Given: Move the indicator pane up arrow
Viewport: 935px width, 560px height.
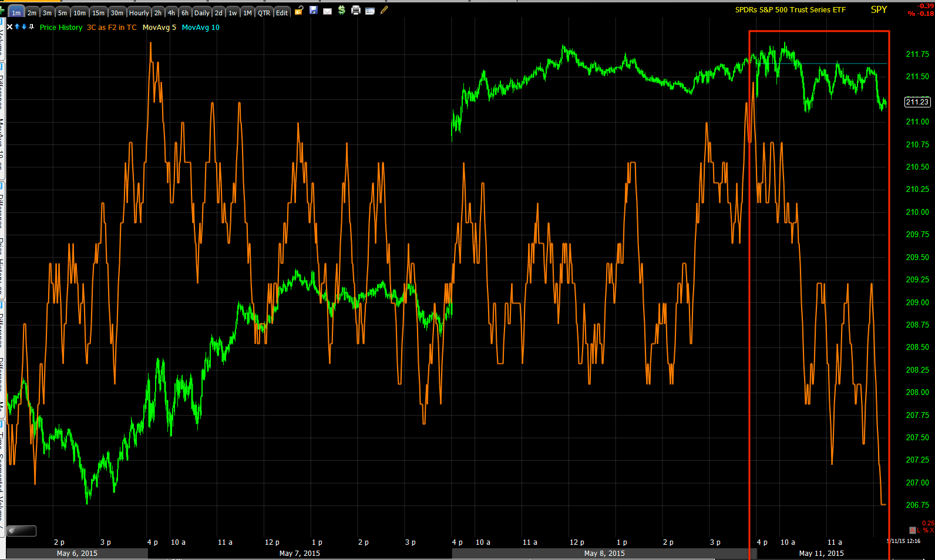Looking at the screenshot, I should click(17, 26).
